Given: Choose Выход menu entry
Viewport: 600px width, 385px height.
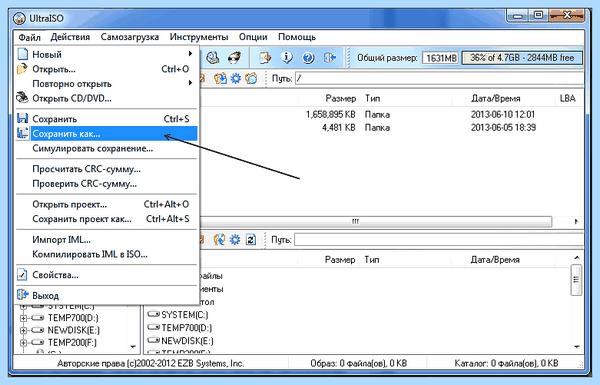Looking at the screenshot, I should click(106, 295).
